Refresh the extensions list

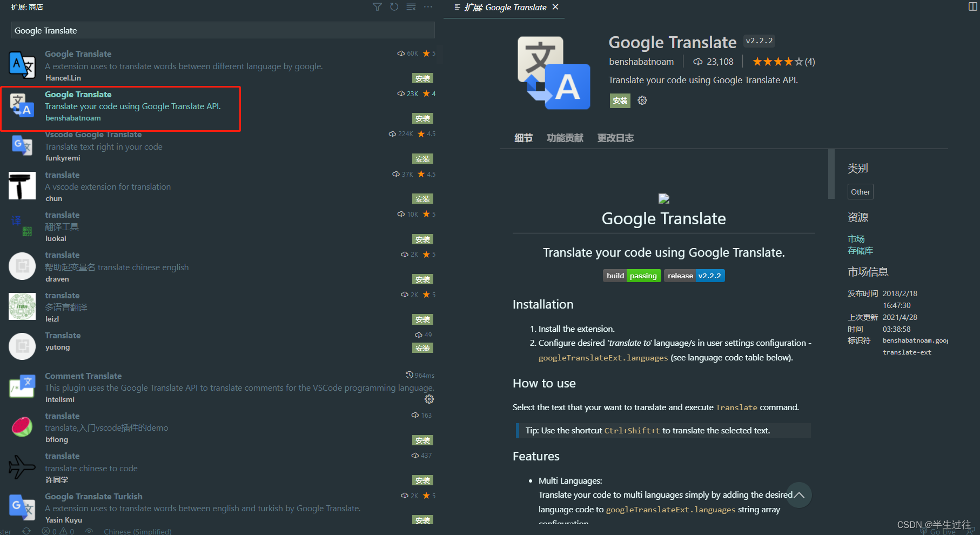click(394, 7)
